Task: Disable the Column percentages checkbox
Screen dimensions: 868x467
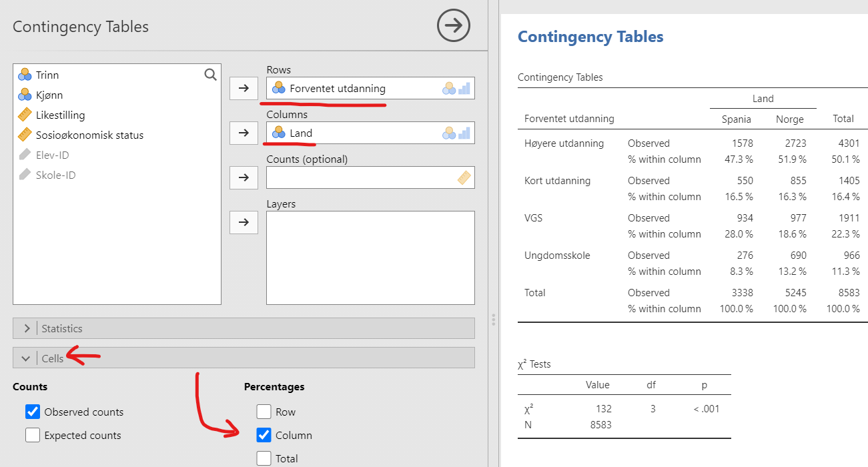Action: click(x=264, y=436)
